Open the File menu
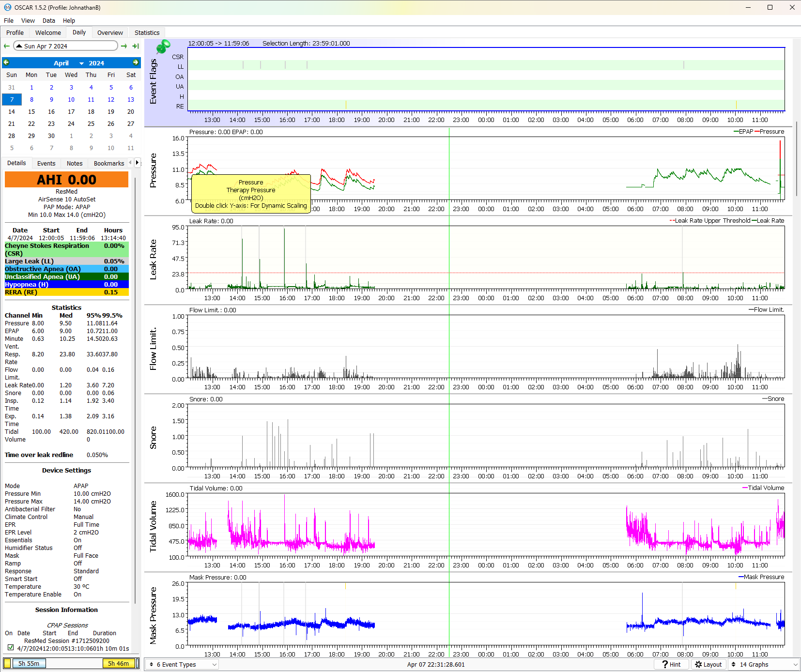Screen dimensions: 801x672 pyautogui.click(x=9, y=21)
